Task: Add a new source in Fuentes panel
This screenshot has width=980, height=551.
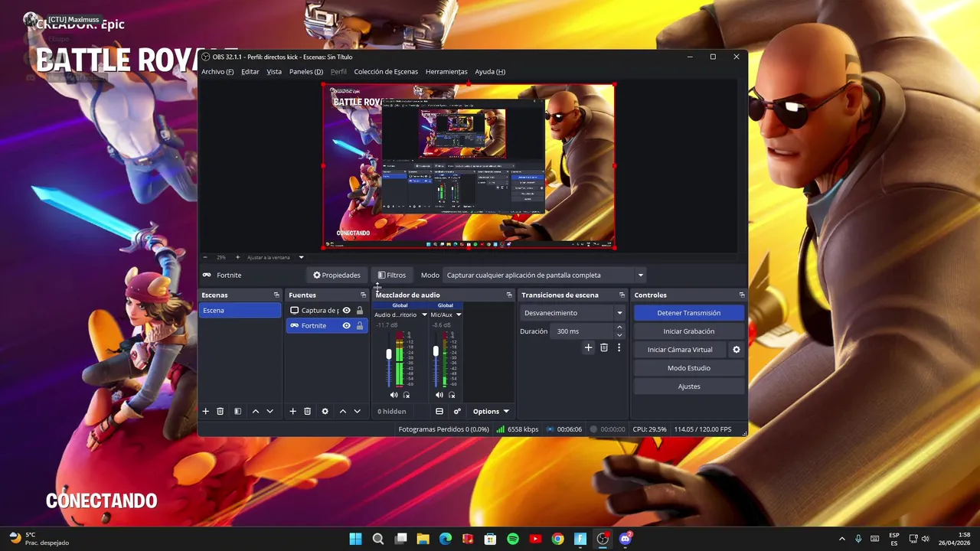Action: pos(292,411)
